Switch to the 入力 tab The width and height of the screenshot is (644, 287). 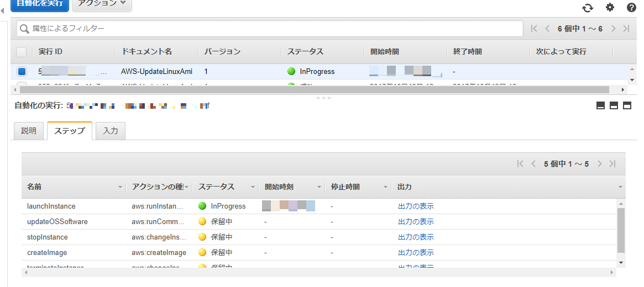111,131
